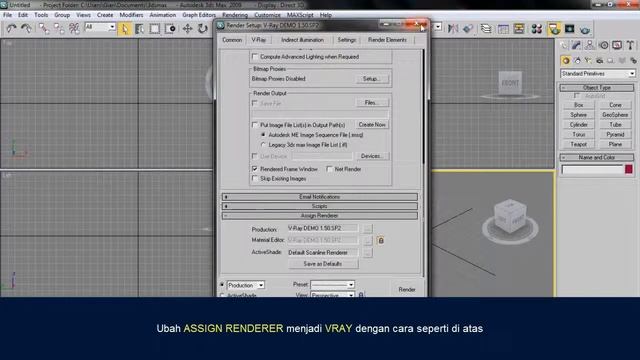Screen dimensions: 640x360
Task: Open the Layer Manager icon
Action: pos(486,29)
